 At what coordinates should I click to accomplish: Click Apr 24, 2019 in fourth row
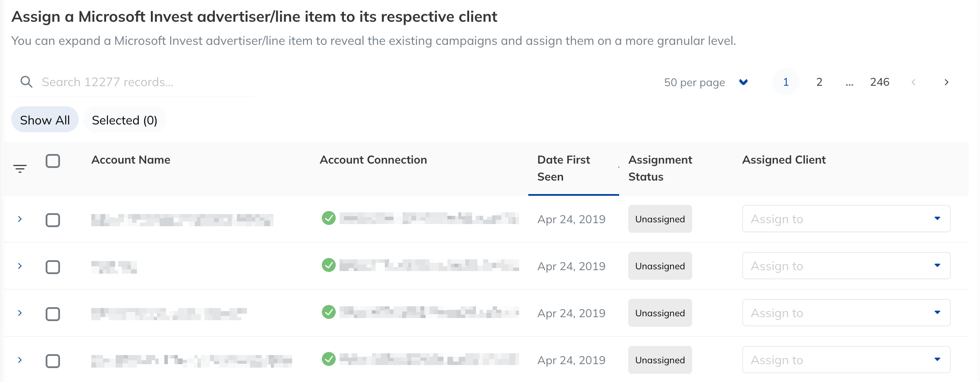click(x=571, y=360)
